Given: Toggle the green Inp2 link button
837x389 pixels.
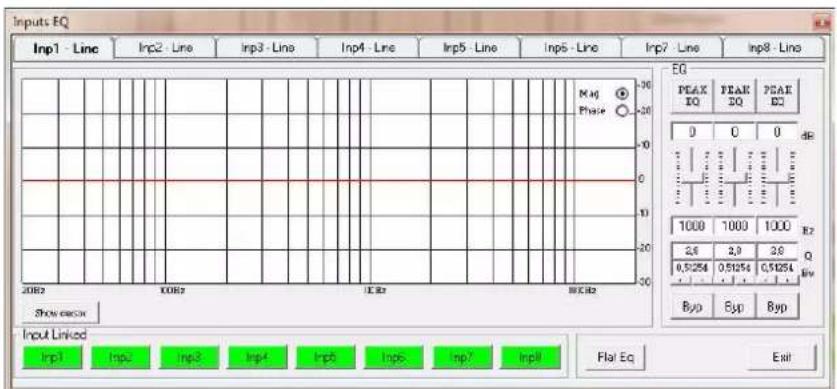Looking at the screenshot, I should (x=121, y=357).
